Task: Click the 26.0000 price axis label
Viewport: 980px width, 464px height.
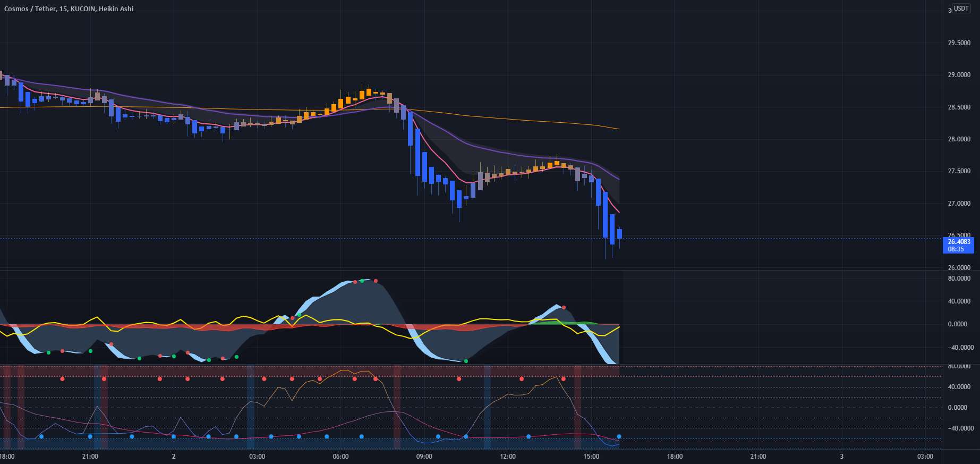Action: 959,268
